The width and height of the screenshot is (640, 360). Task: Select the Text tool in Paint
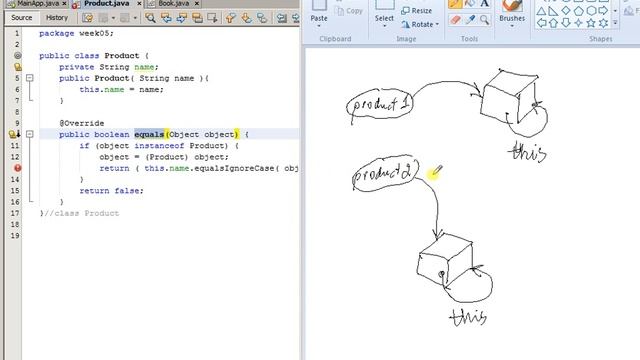pyautogui.click(x=484, y=4)
